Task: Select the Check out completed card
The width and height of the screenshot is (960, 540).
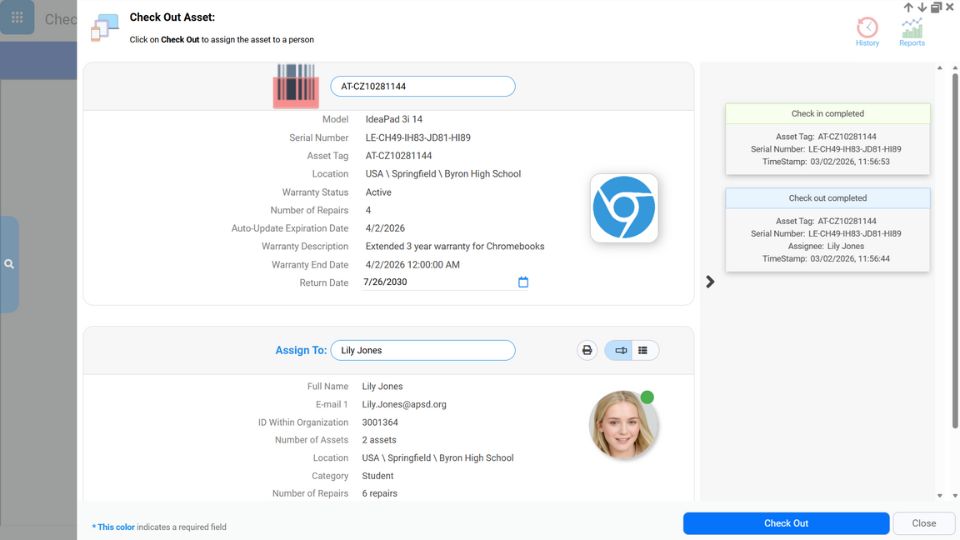Action: pyautogui.click(x=828, y=229)
